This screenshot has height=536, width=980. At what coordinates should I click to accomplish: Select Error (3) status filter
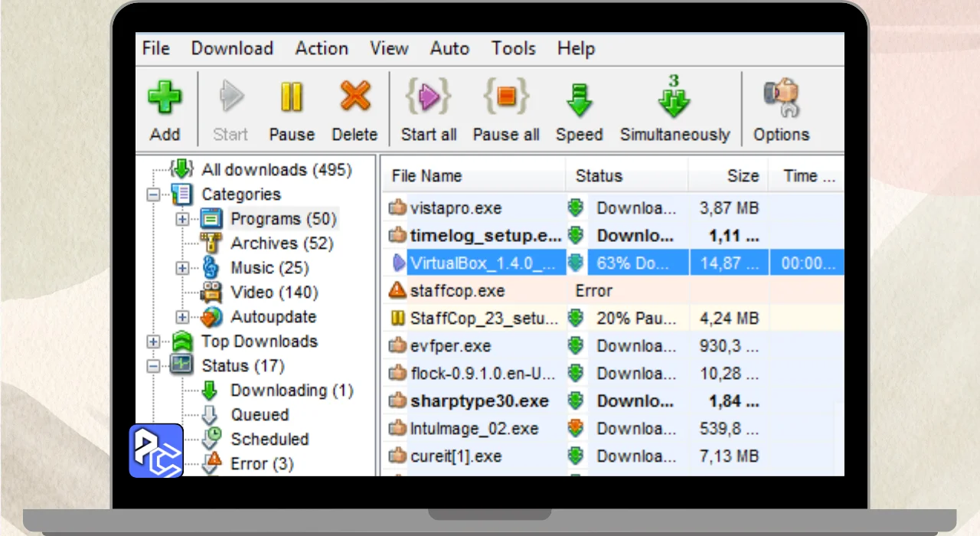[x=262, y=463]
